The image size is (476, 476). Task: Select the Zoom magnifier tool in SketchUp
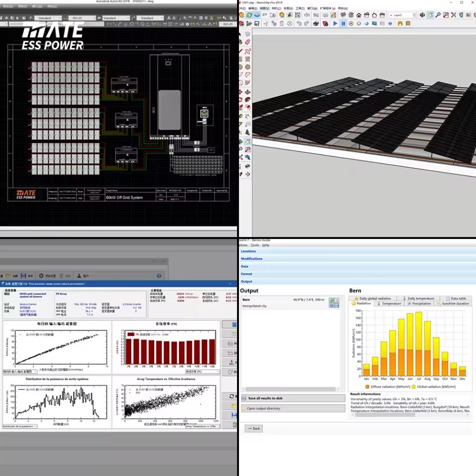(x=438, y=15)
